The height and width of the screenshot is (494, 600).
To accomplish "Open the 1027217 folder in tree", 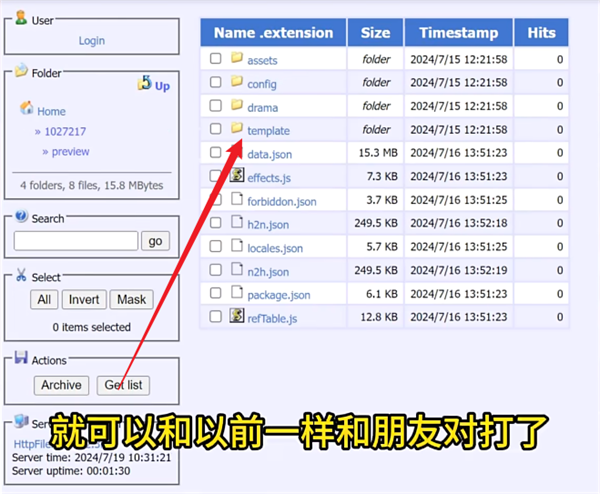I will tap(65, 131).
